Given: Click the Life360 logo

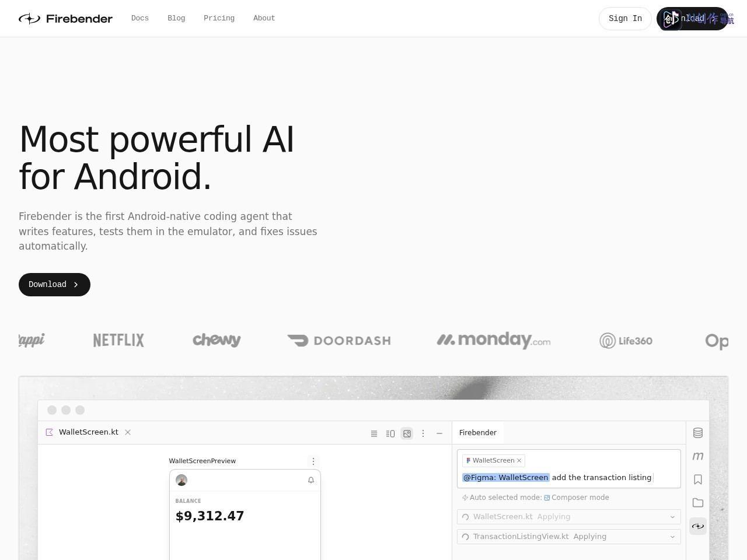Looking at the screenshot, I should pos(626,341).
